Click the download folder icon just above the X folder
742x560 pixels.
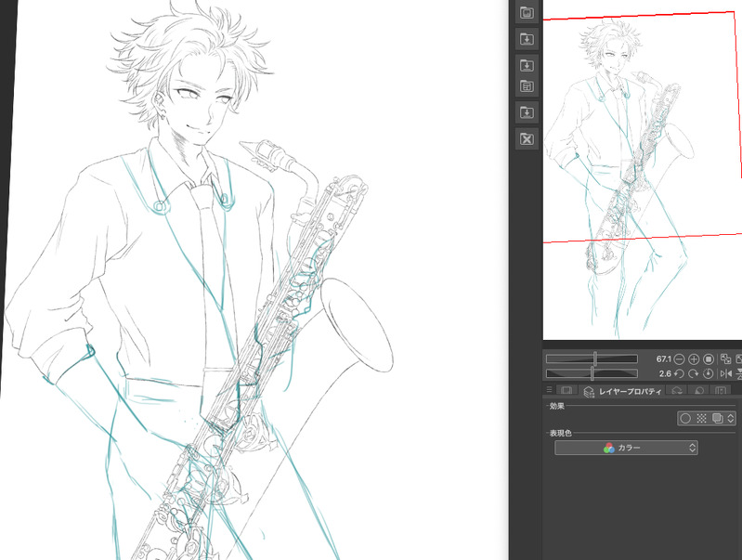(x=527, y=112)
